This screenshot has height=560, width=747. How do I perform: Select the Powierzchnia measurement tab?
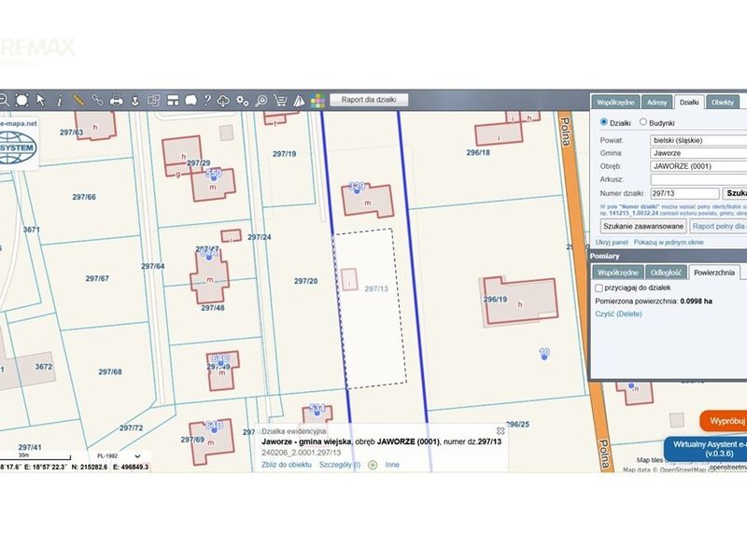(714, 273)
